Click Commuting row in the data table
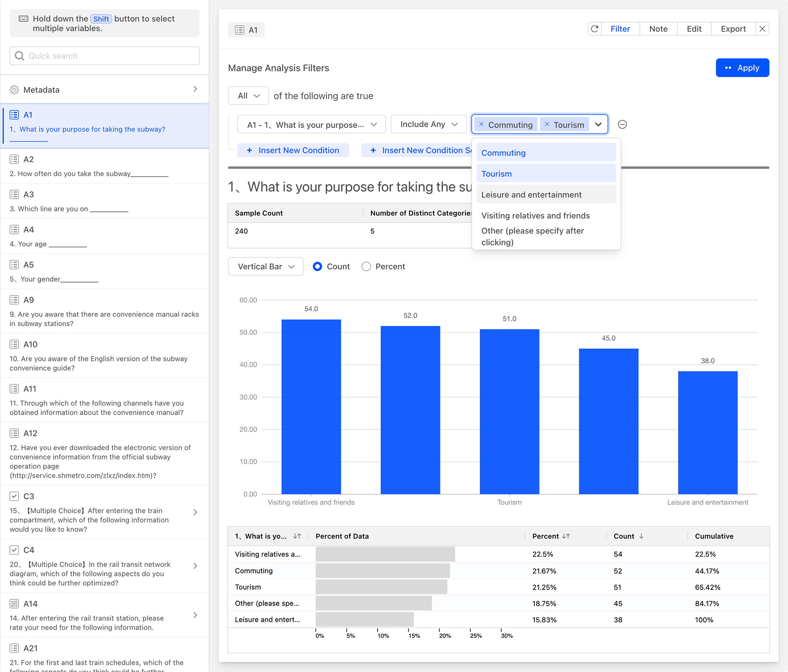 tap(498, 571)
